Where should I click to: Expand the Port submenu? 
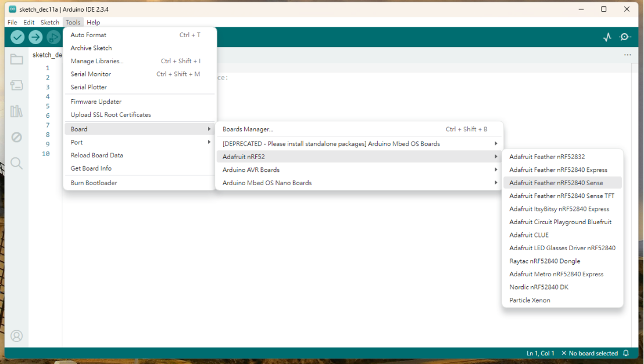pyautogui.click(x=139, y=142)
